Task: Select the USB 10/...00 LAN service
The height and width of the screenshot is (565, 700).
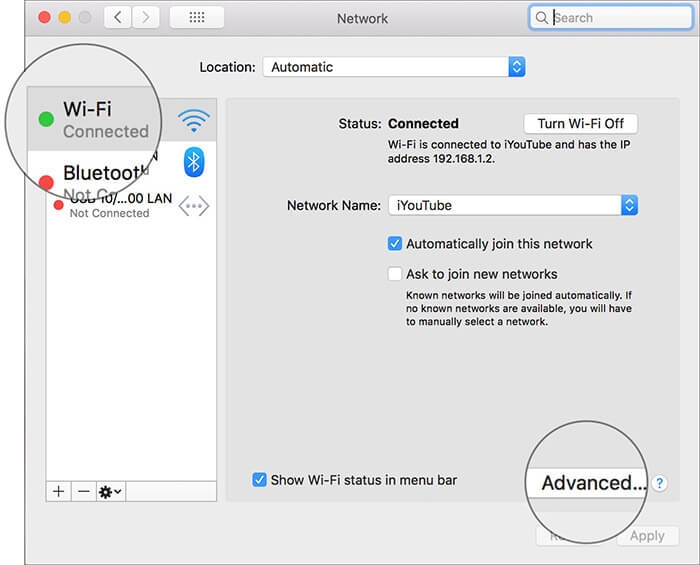Action: pos(131,205)
